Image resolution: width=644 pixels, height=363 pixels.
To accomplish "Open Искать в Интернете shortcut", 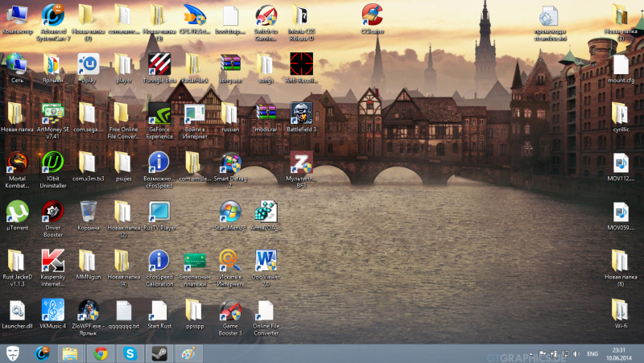I will click(230, 261).
